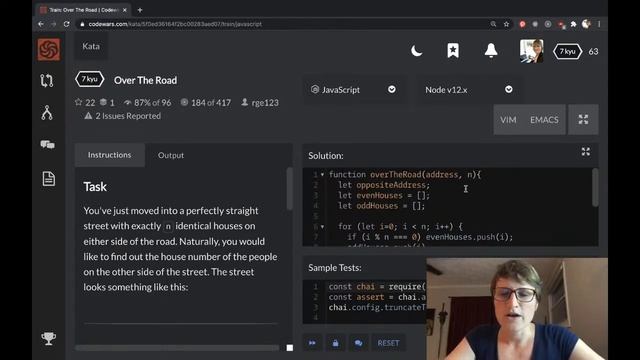This screenshot has height=360, width=640.
Task: Open the discuss comments icon below tests
Action: tap(358, 343)
